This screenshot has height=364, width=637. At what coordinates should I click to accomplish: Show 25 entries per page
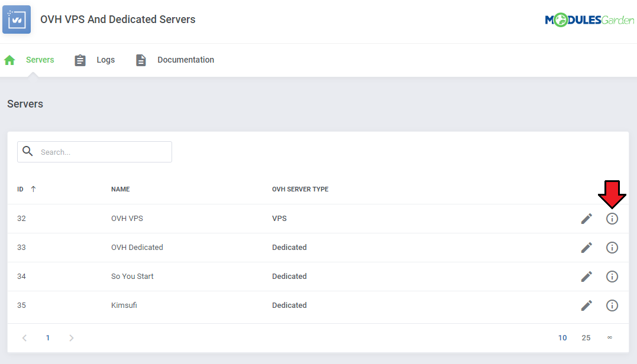tap(586, 337)
